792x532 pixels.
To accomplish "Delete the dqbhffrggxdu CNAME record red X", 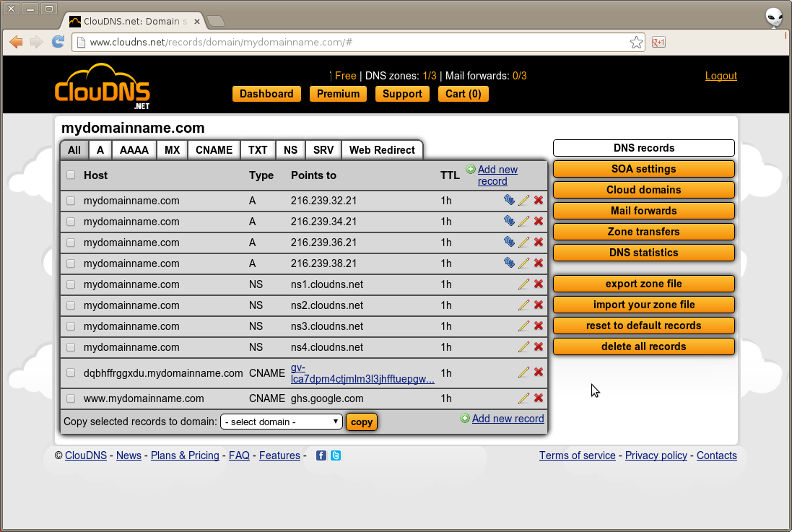I will [x=539, y=372].
